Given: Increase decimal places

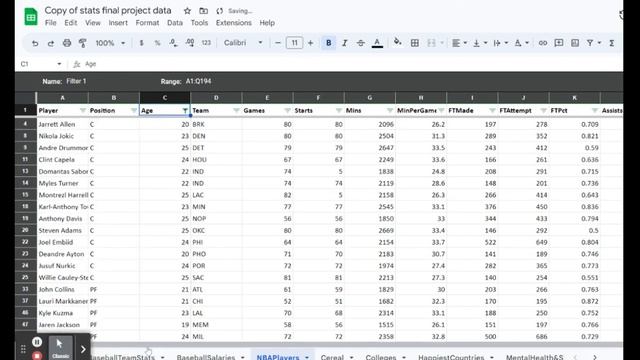Looking at the screenshot, I should 190,43.
